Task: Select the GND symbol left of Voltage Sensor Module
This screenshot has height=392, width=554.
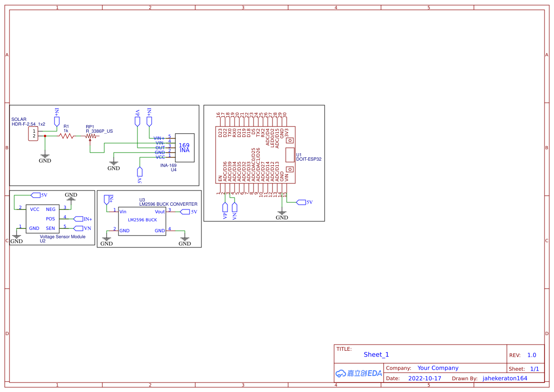Action: tap(16, 236)
